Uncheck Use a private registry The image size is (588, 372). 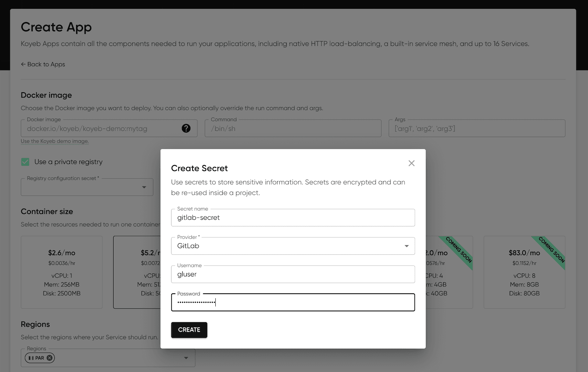(x=25, y=162)
